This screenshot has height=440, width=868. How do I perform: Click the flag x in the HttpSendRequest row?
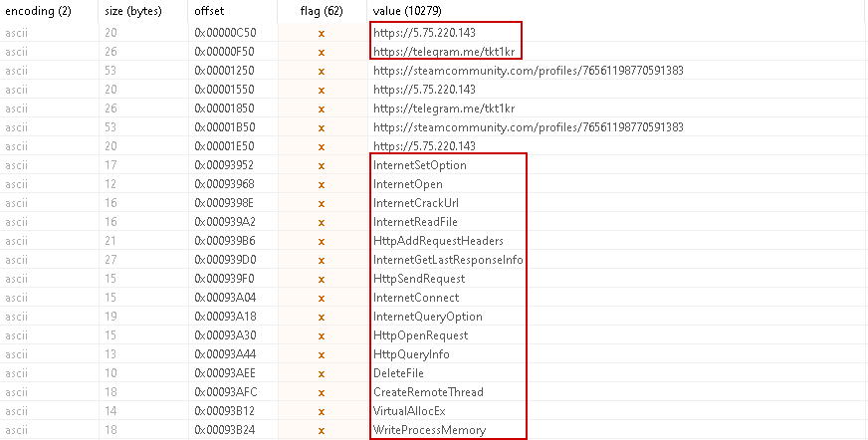322,279
